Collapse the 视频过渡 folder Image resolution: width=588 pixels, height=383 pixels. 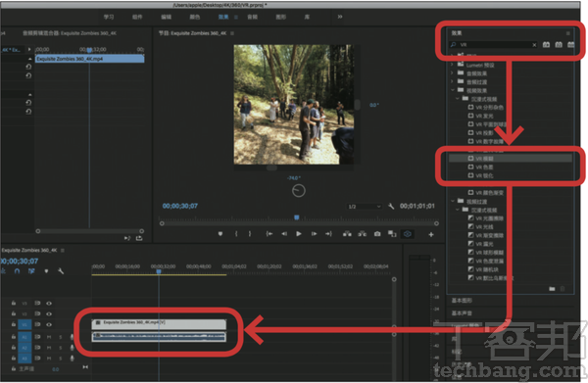(x=452, y=201)
